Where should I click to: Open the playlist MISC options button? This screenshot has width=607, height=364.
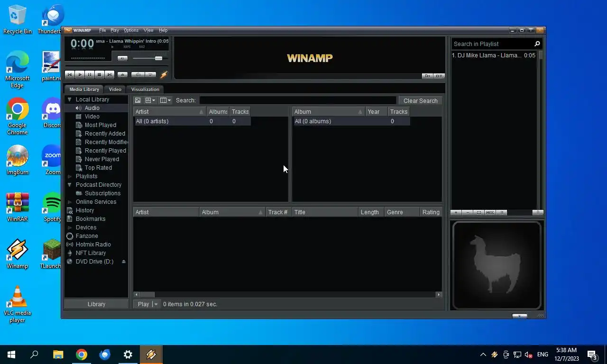click(x=490, y=212)
